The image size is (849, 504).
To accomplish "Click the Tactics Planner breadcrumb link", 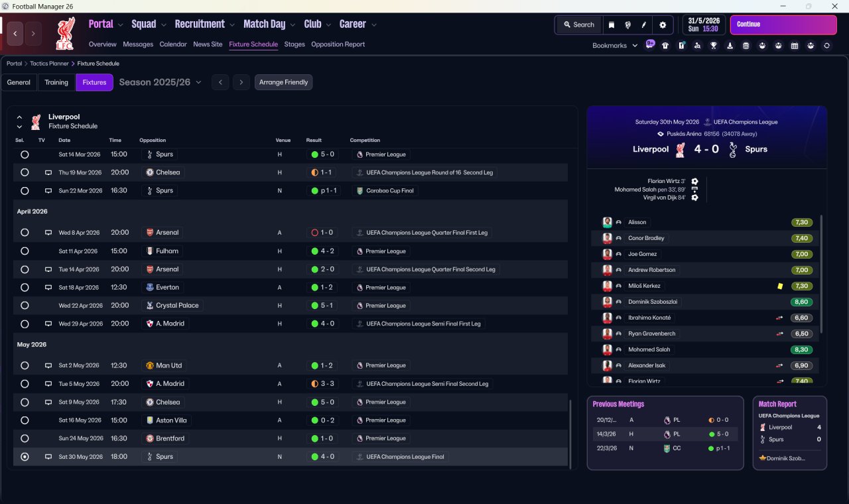I will click(x=49, y=64).
